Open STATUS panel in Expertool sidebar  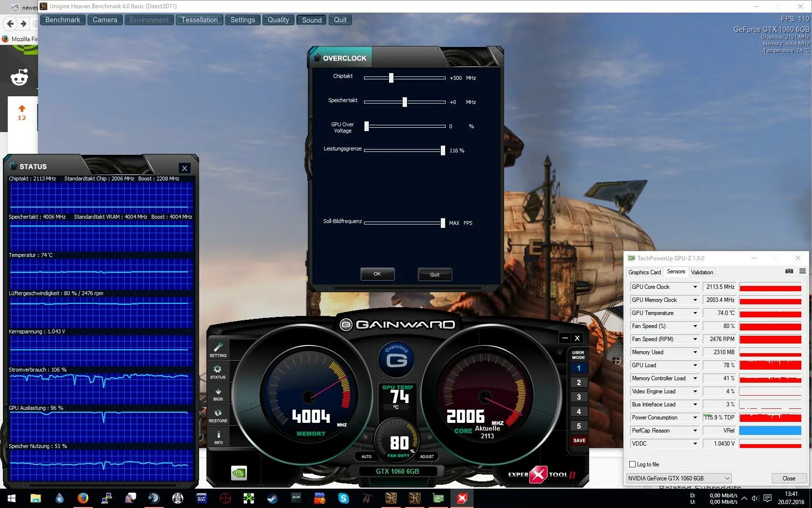click(x=217, y=372)
